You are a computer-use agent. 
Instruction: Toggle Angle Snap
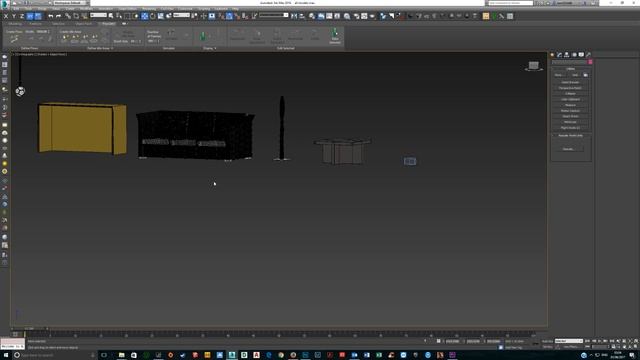[229, 16]
